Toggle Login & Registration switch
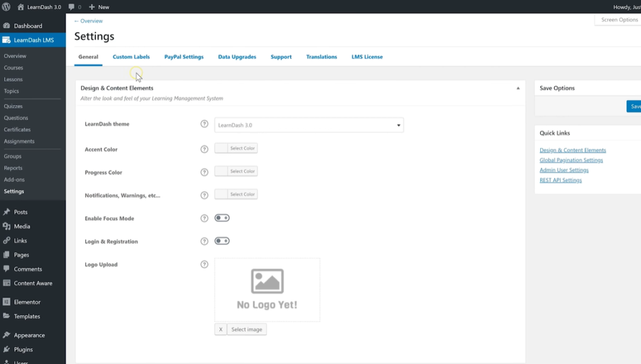The width and height of the screenshot is (641, 364). point(222,241)
